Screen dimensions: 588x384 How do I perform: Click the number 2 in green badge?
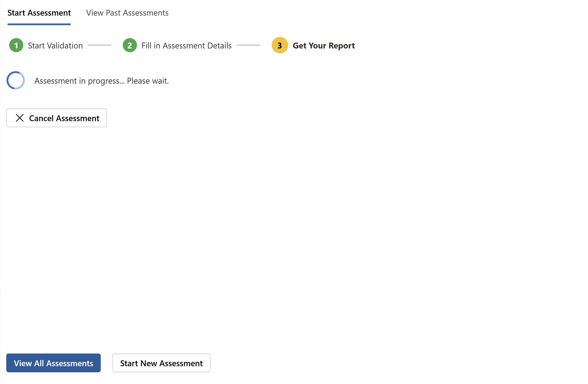click(x=130, y=46)
